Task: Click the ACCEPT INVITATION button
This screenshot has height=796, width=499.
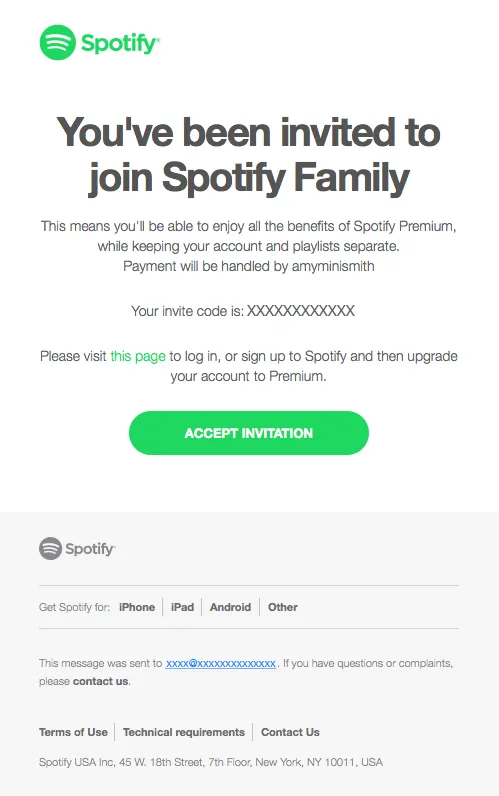Action: 249,433
